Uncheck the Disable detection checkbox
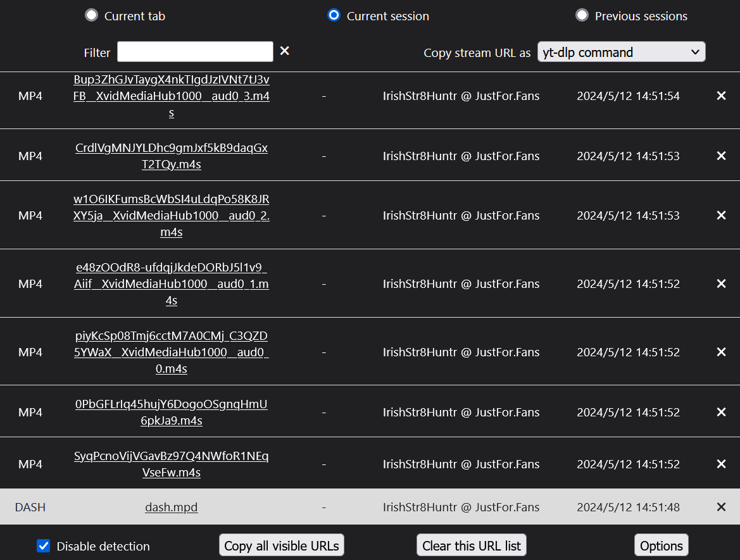Screen dimensions: 740x560 coord(43,546)
